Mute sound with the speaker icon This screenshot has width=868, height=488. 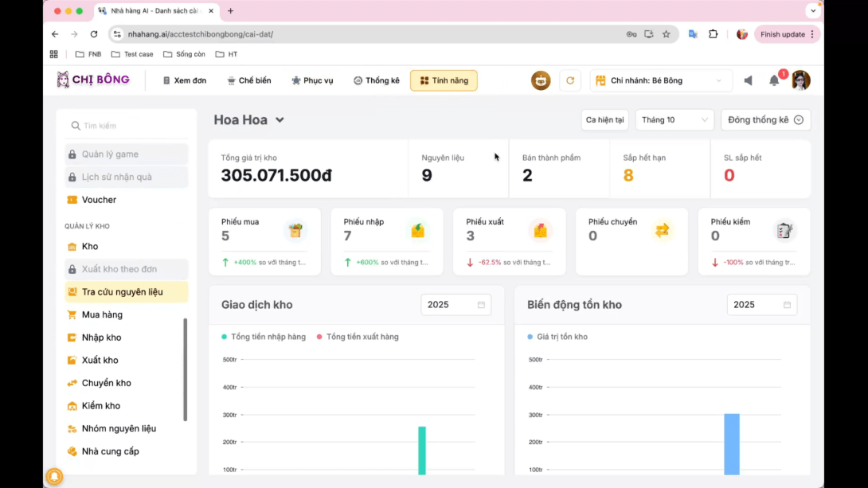[x=748, y=80]
